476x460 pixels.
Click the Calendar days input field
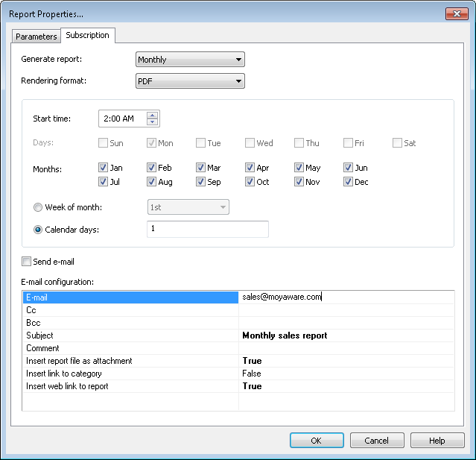pyautogui.click(x=207, y=229)
